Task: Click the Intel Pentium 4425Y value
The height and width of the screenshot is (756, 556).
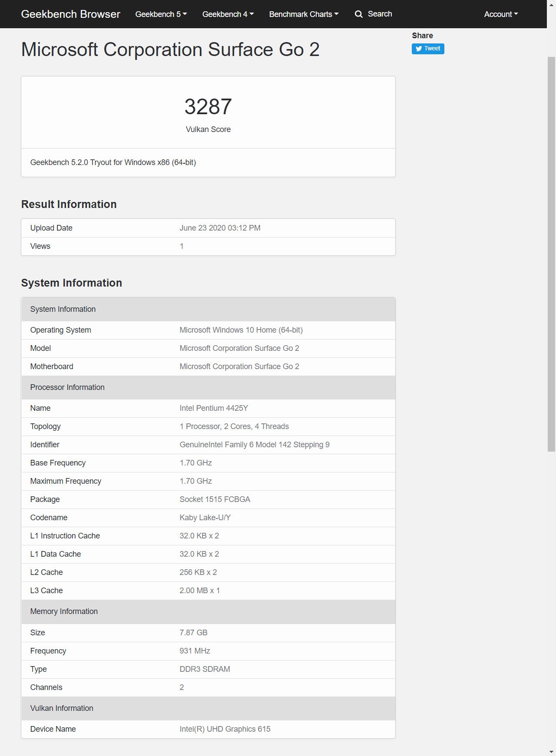Action: (x=214, y=408)
